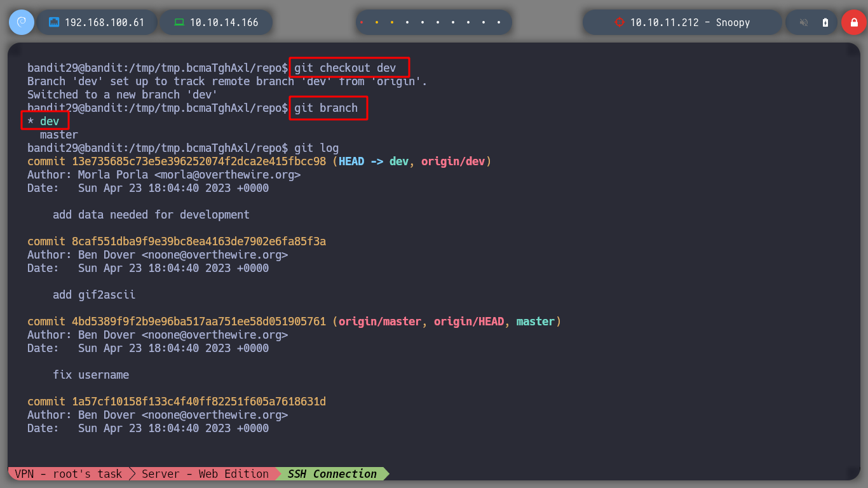
Task: Click the Date line under commit 8caf551dba9f
Action: 148,268
